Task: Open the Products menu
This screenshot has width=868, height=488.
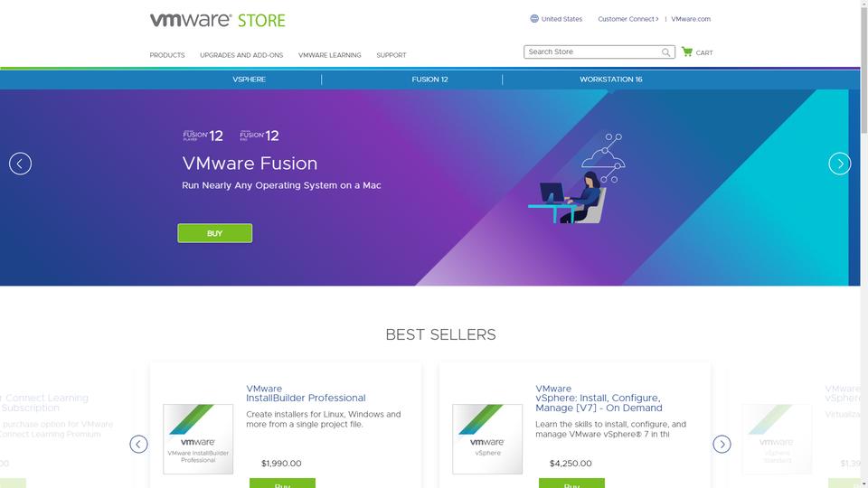Action: (x=167, y=55)
